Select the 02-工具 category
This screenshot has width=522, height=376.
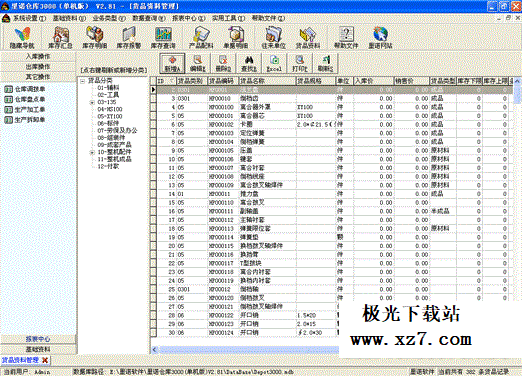[108, 95]
